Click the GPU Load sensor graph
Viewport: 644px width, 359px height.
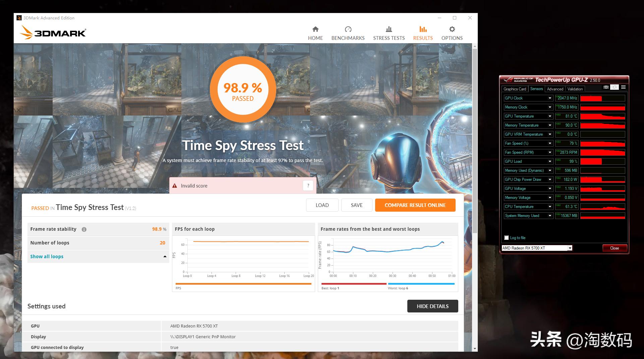pos(603,161)
